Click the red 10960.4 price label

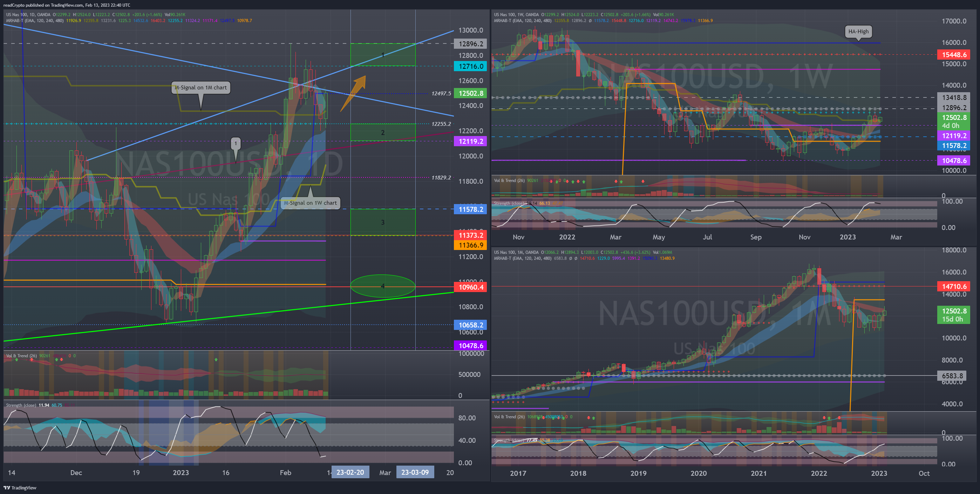click(471, 287)
